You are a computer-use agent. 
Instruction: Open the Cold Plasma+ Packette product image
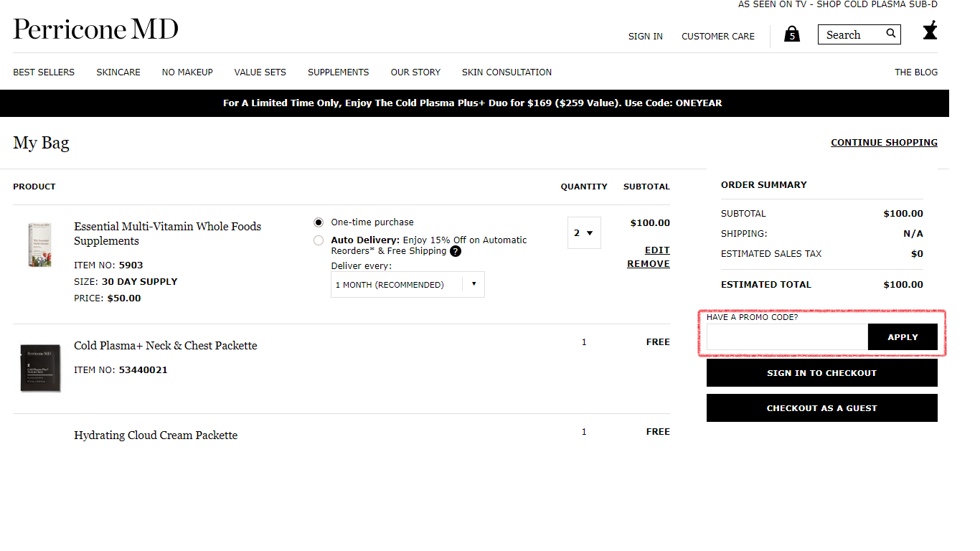pyautogui.click(x=40, y=368)
